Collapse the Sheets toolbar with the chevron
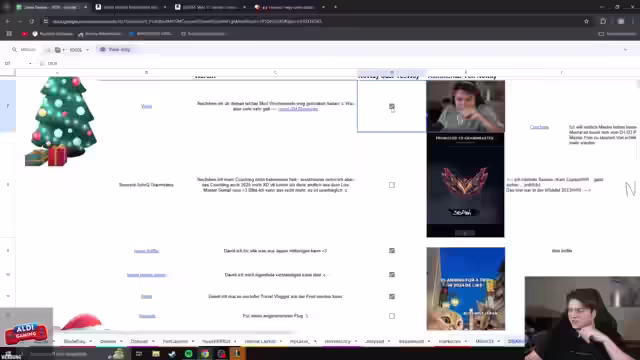This screenshot has width=640, height=360. click(x=625, y=50)
